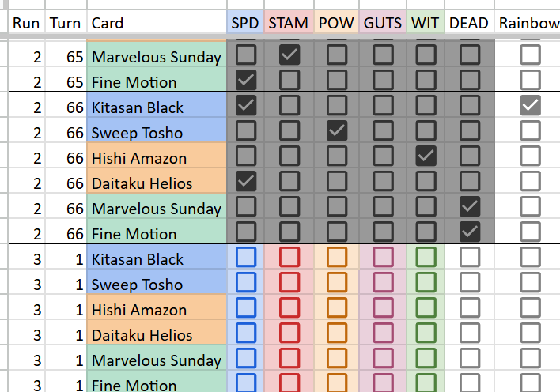Screen dimensions: 560x392
Task: Uncheck POW box for turn 66 Sweep Tosho
Action: point(337,130)
